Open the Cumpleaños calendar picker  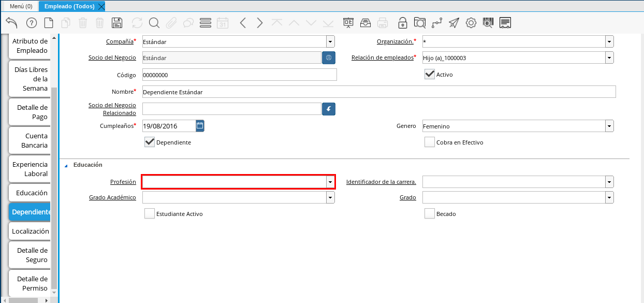point(200,125)
